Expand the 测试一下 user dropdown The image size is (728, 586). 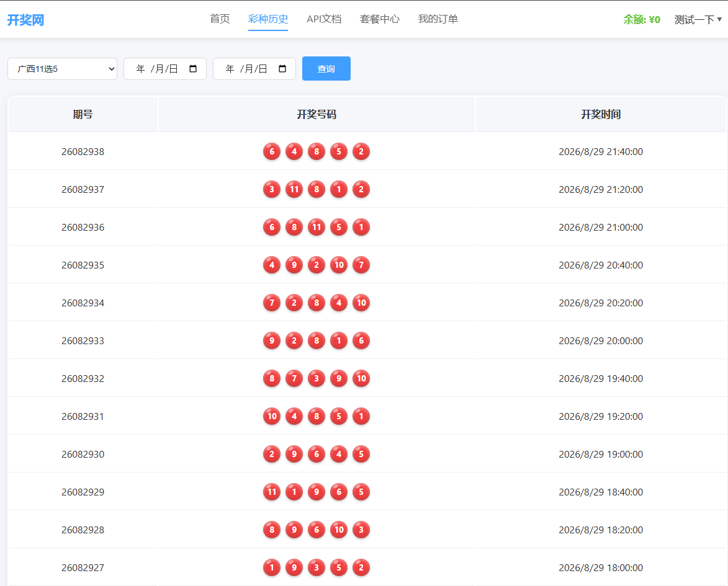click(698, 19)
